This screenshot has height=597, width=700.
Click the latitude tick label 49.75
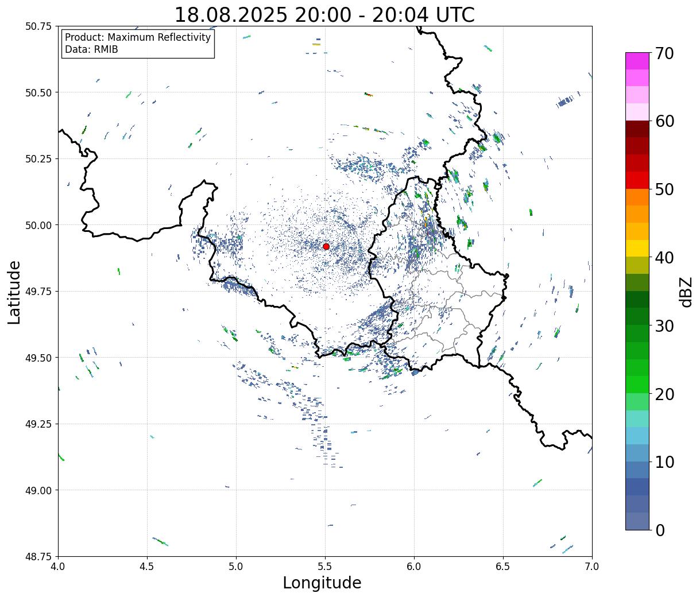(38, 292)
